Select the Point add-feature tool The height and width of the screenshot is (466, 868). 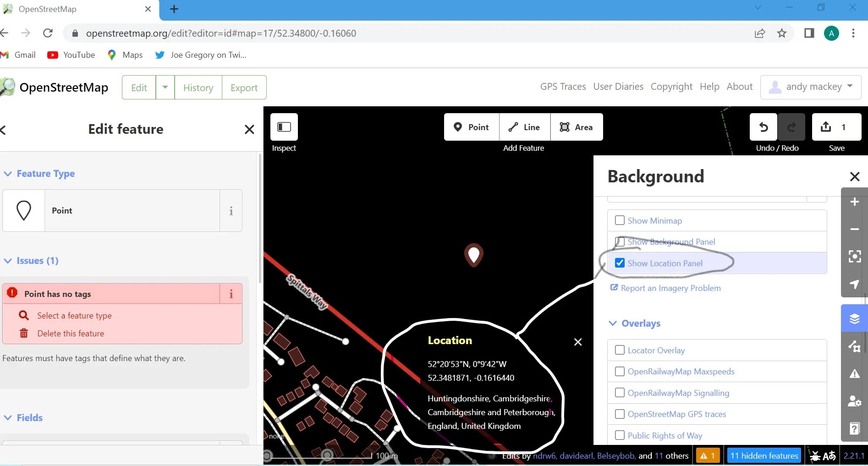[x=471, y=127]
